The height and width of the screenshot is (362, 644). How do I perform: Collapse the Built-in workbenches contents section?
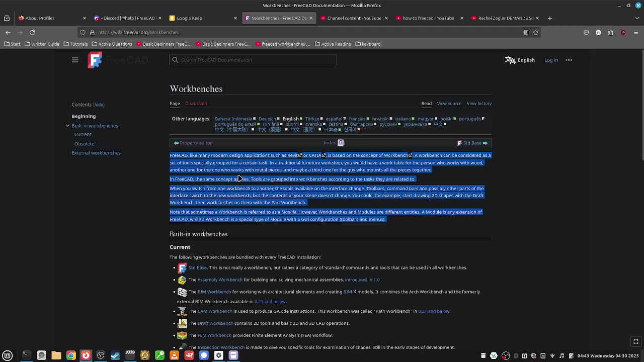pyautogui.click(x=67, y=126)
